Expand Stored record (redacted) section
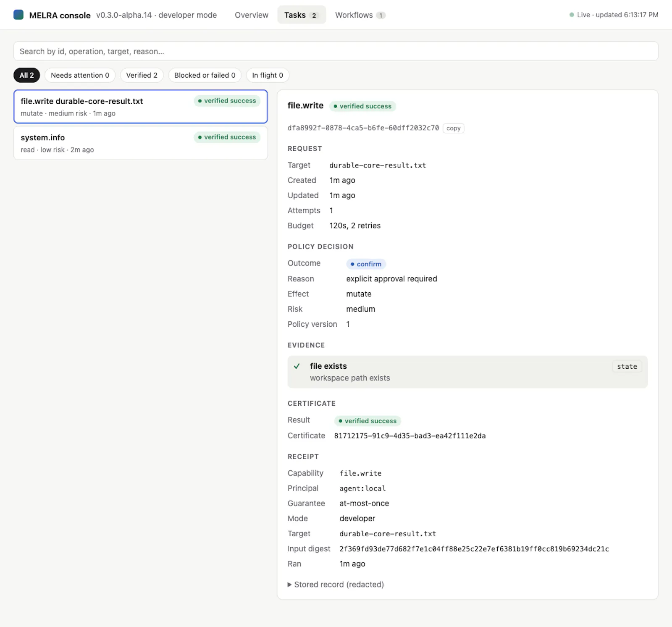This screenshot has height=627, width=672. pos(336,585)
